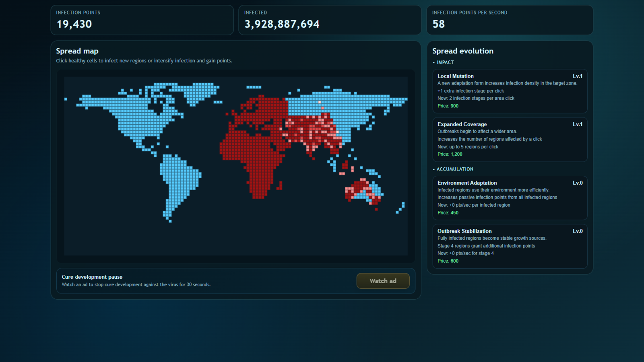This screenshot has width=644, height=362.
Task: Buy the Local Mutation upgrade card
Action: click(x=510, y=91)
